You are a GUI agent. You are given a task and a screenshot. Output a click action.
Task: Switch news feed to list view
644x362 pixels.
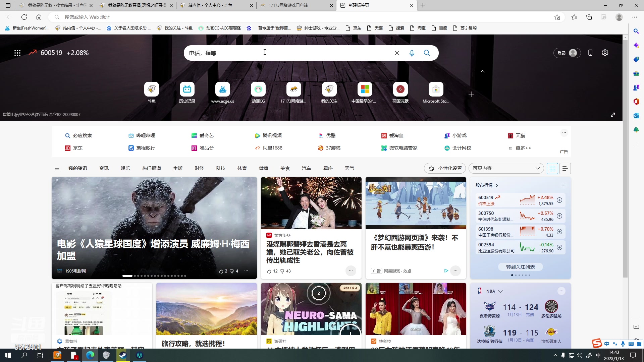pos(565,169)
